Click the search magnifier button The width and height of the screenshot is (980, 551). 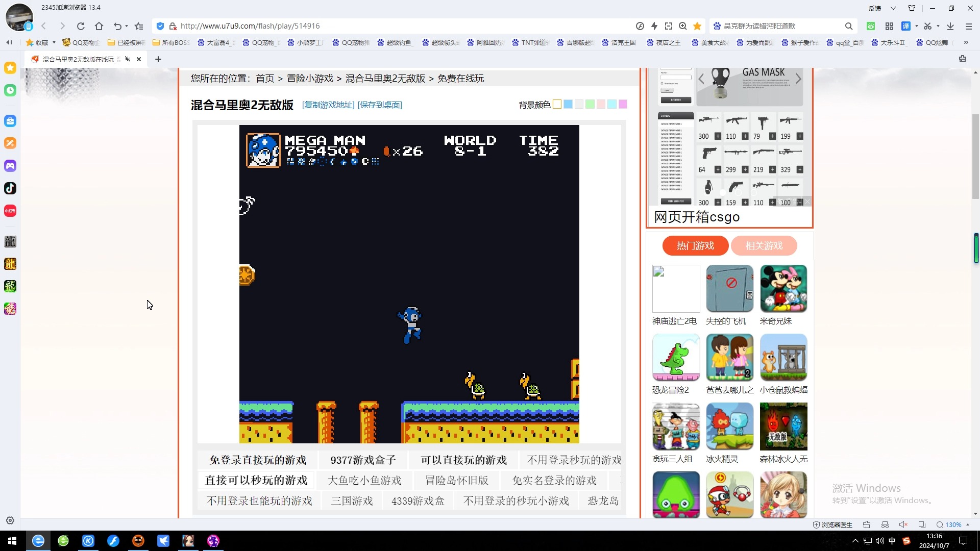pos(849,26)
